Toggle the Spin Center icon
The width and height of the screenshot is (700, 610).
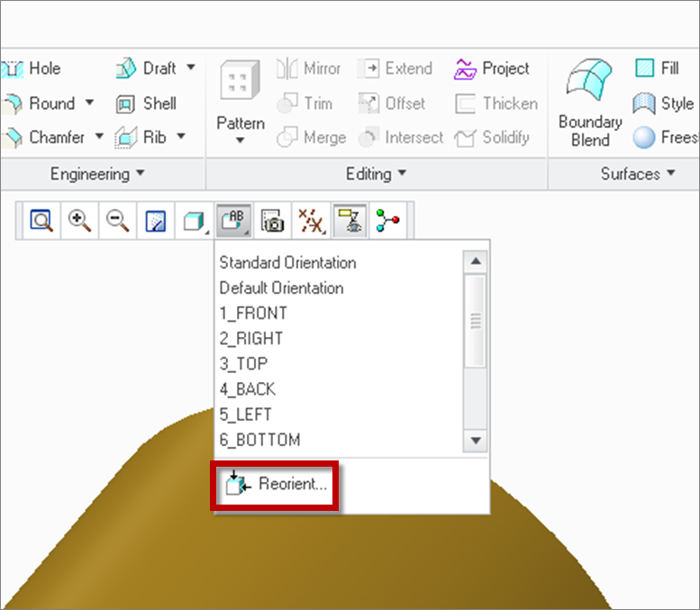pyautogui.click(x=387, y=221)
